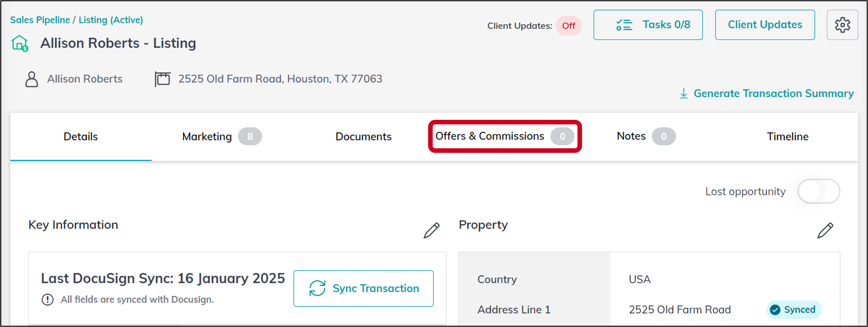Click the property address building icon
The image size is (868, 327).
point(162,79)
